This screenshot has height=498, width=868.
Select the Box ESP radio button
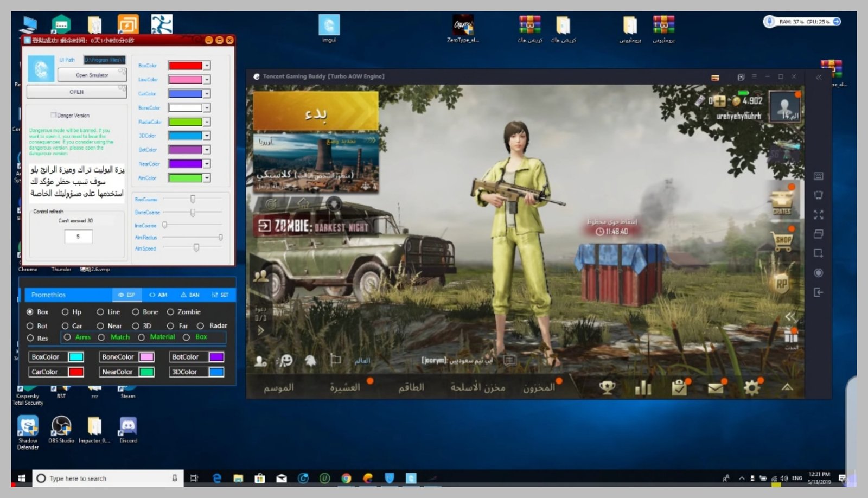pyautogui.click(x=30, y=312)
